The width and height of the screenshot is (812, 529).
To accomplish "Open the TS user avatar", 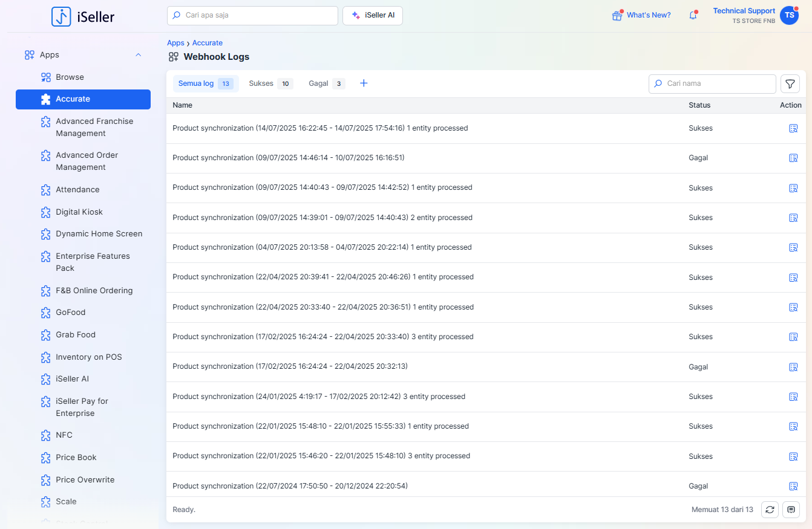I will (x=789, y=16).
